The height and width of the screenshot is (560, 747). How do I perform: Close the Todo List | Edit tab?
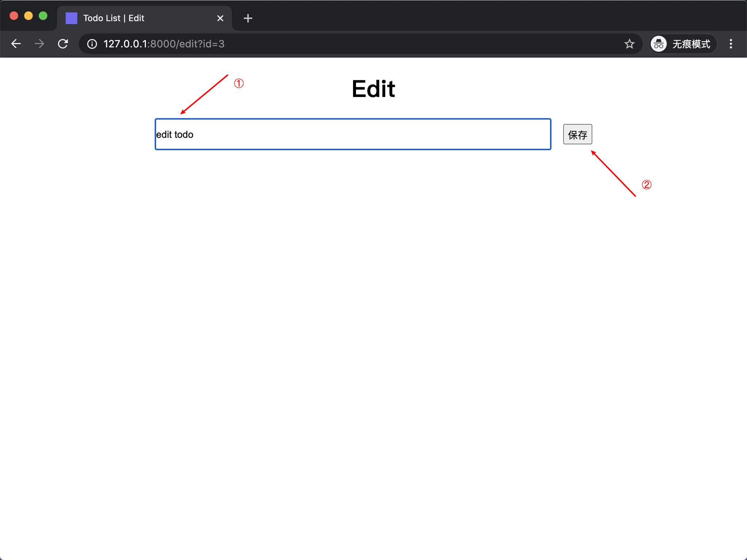pos(220,18)
